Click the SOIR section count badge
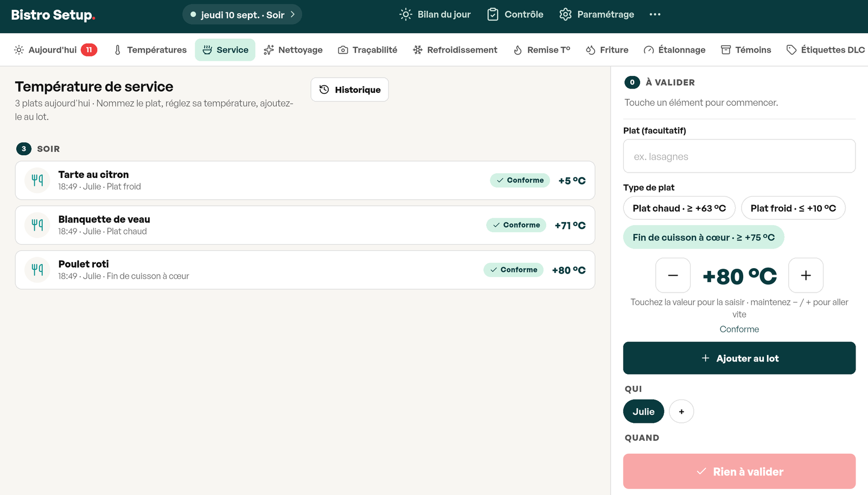The width and height of the screenshot is (868, 495). pos(23,149)
